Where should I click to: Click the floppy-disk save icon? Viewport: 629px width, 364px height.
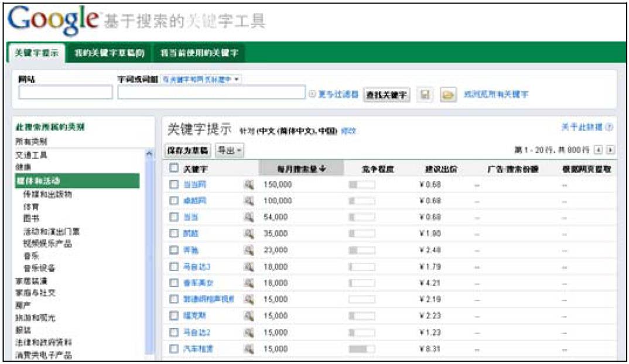pos(425,95)
